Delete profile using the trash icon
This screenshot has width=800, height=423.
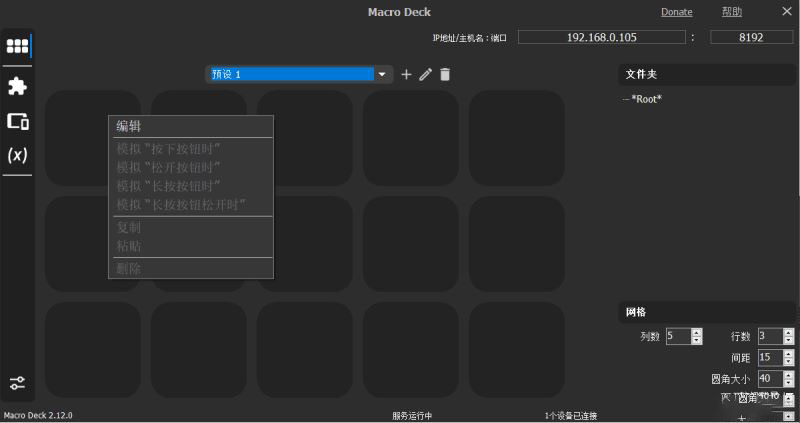[445, 74]
